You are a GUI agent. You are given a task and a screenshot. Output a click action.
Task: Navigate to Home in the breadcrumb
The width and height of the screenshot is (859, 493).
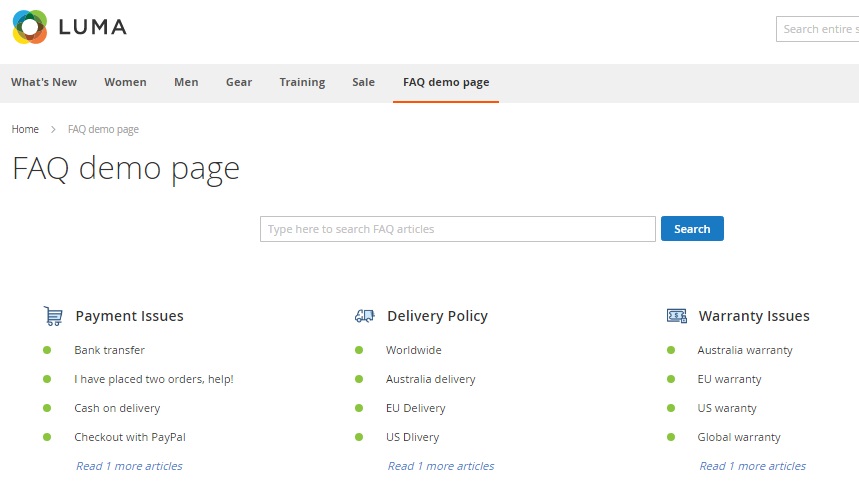tap(25, 129)
